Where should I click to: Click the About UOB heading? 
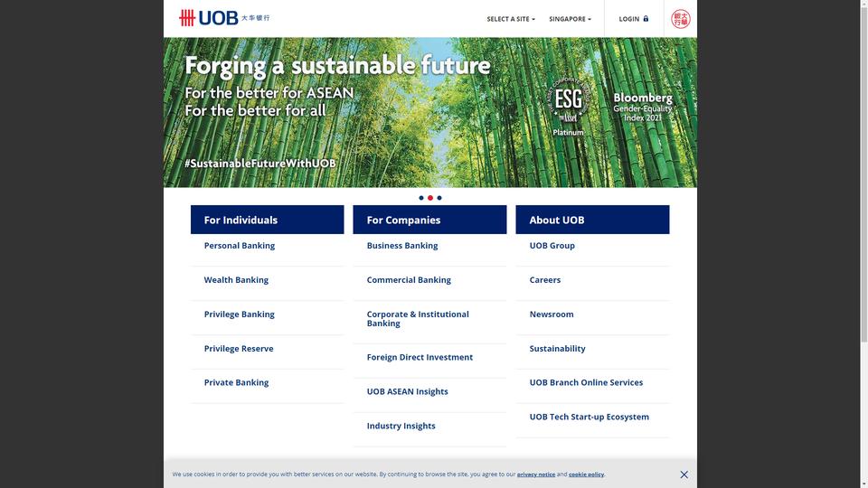592,220
